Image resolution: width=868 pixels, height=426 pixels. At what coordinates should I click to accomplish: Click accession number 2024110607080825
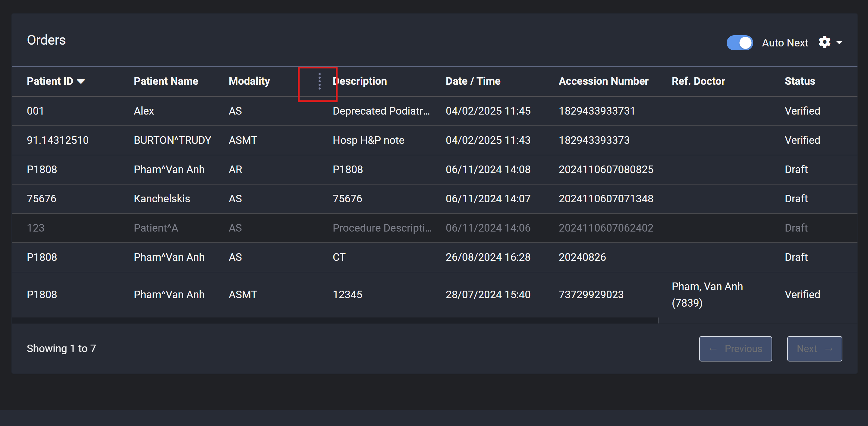tap(606, 169)
